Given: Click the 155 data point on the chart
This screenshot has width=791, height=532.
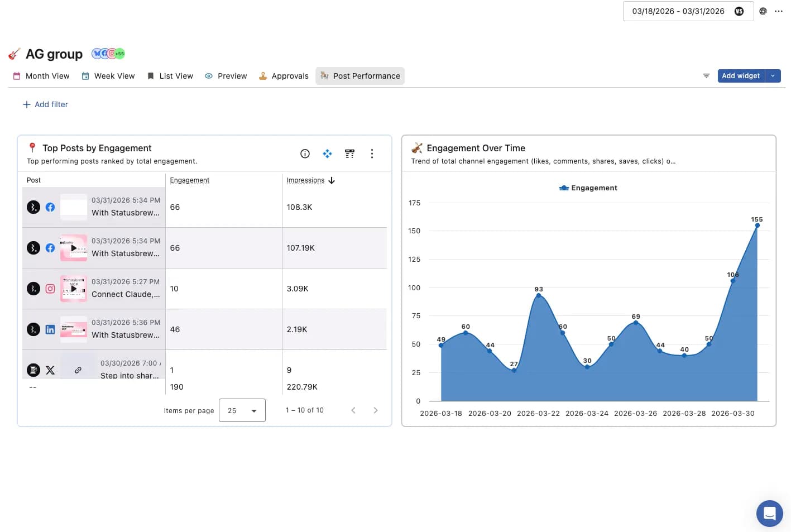Looking at the screenshot, I should (x=757, y=226).
